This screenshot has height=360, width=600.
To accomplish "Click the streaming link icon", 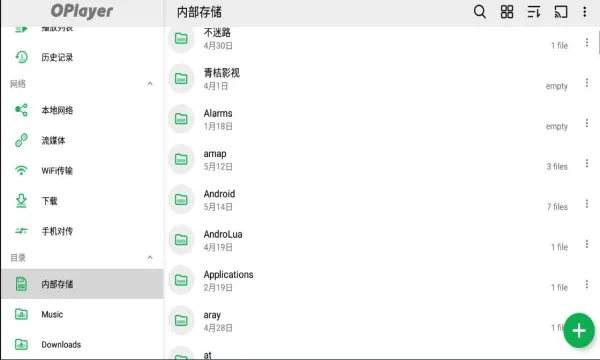I will point(21,140).
